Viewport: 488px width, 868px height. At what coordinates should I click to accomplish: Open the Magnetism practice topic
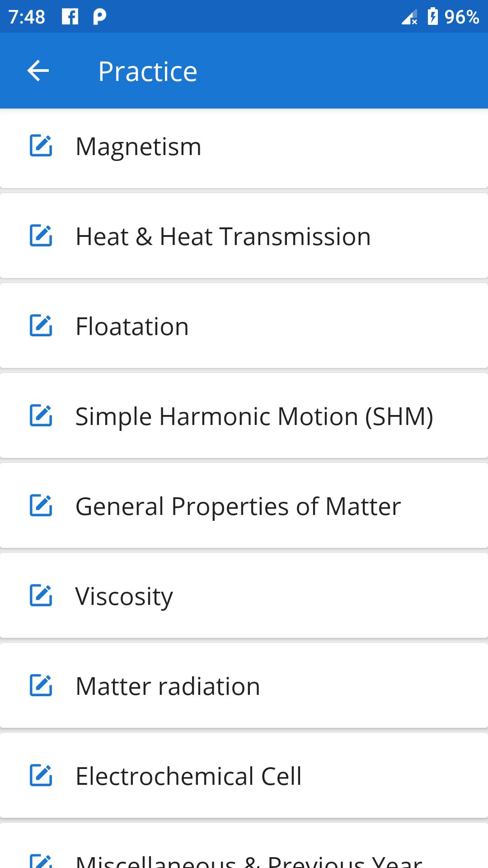point(138,146)
